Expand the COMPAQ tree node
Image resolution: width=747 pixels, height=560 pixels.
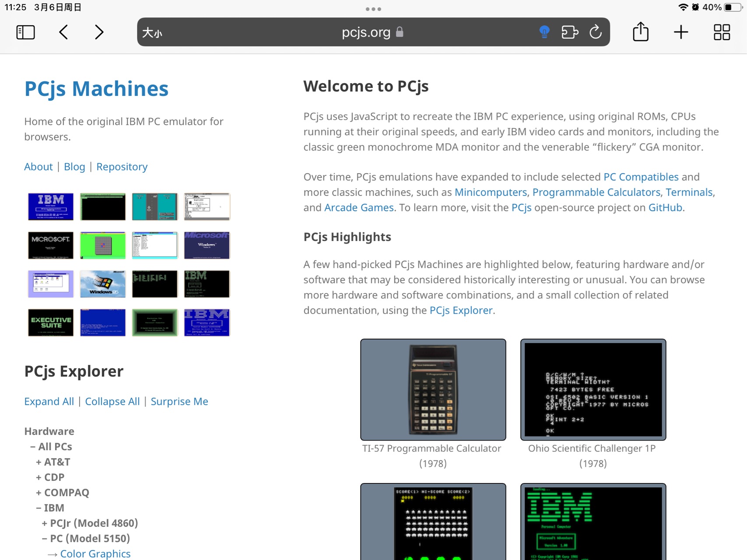tap(63, 493)
